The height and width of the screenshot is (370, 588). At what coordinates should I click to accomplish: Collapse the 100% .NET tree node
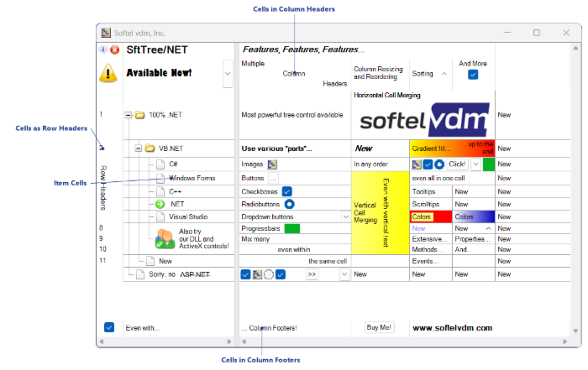coord(129,115)
